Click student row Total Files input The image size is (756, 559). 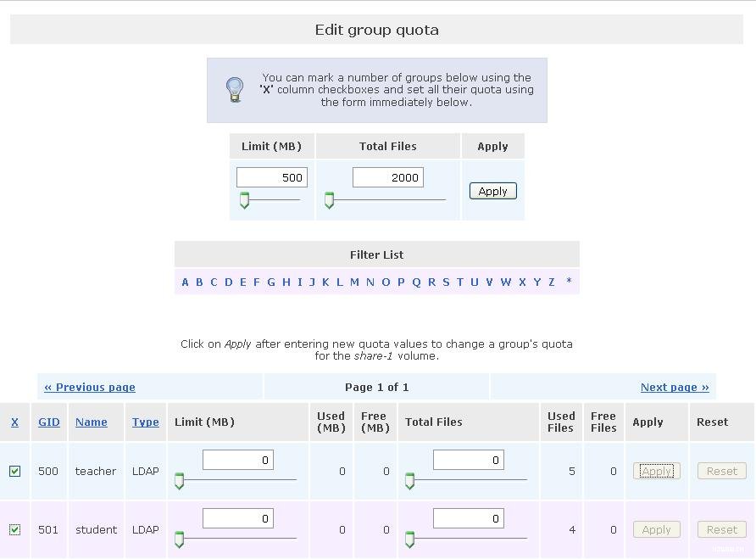click(x=469, y=518)
